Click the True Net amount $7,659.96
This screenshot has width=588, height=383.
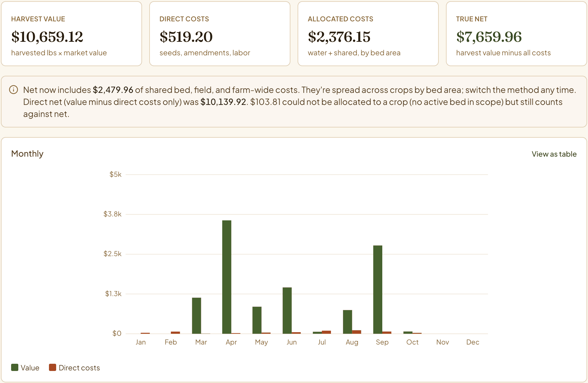[489, 37]
